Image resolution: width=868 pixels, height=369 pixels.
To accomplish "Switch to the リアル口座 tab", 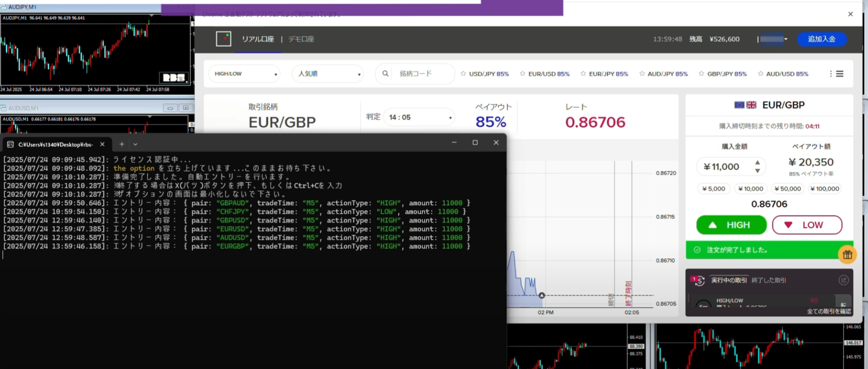I will 258,39.
